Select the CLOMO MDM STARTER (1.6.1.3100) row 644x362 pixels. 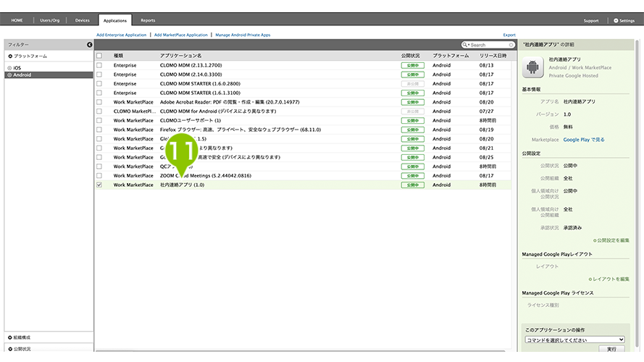(x=303, y=93)
